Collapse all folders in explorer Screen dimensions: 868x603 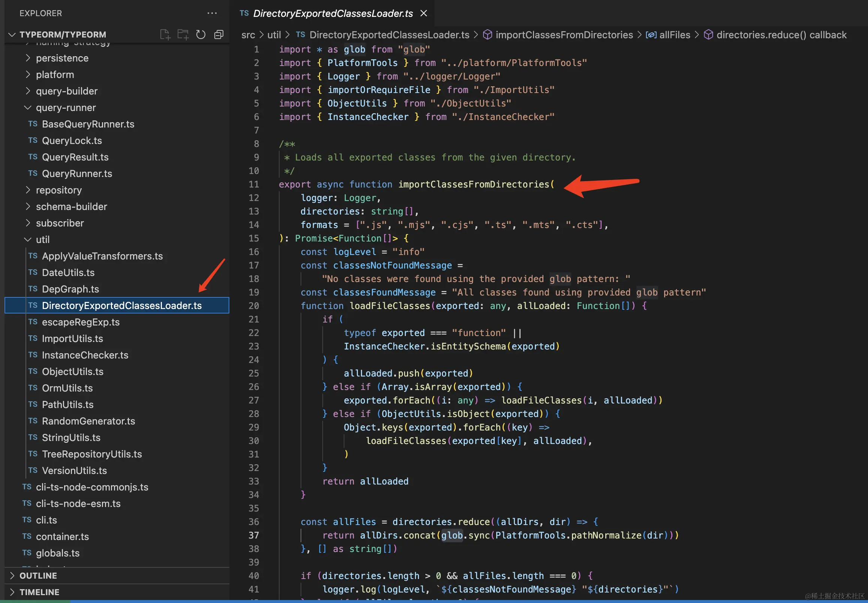pyautogui.click(x=219, y=34)
